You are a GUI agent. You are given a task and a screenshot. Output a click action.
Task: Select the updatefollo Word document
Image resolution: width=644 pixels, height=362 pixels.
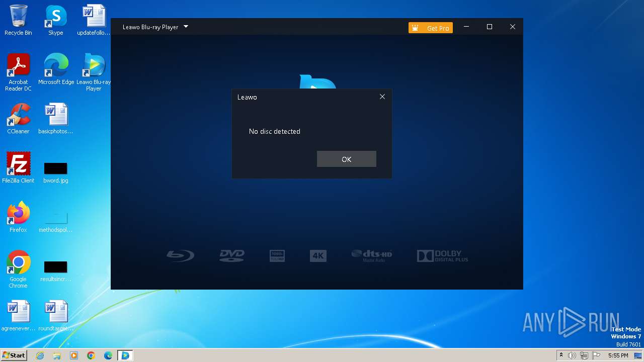[94, 20]
